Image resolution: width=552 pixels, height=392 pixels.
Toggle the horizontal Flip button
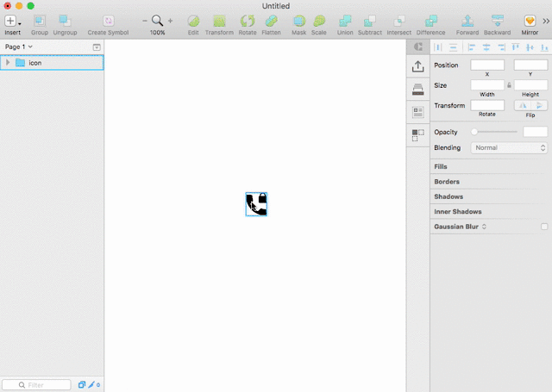523,105
